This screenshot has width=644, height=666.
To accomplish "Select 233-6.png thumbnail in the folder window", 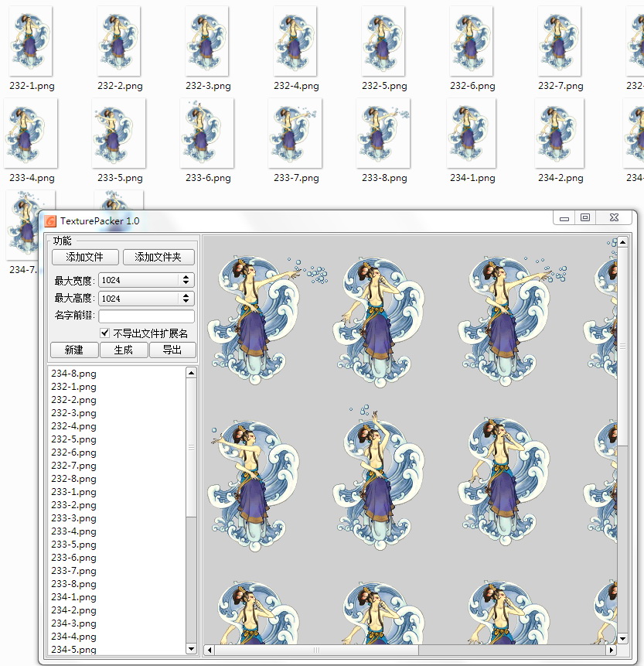I will 207,133.
